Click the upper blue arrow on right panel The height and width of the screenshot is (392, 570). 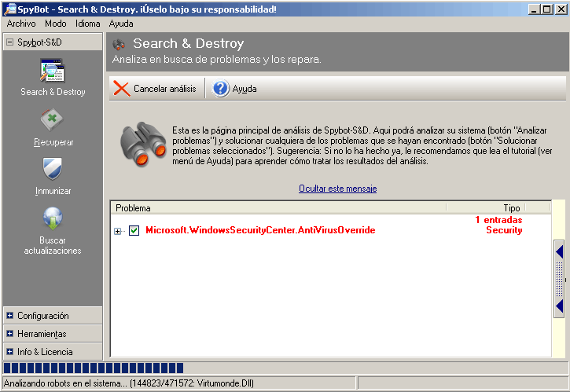click(x=559, y=252)
